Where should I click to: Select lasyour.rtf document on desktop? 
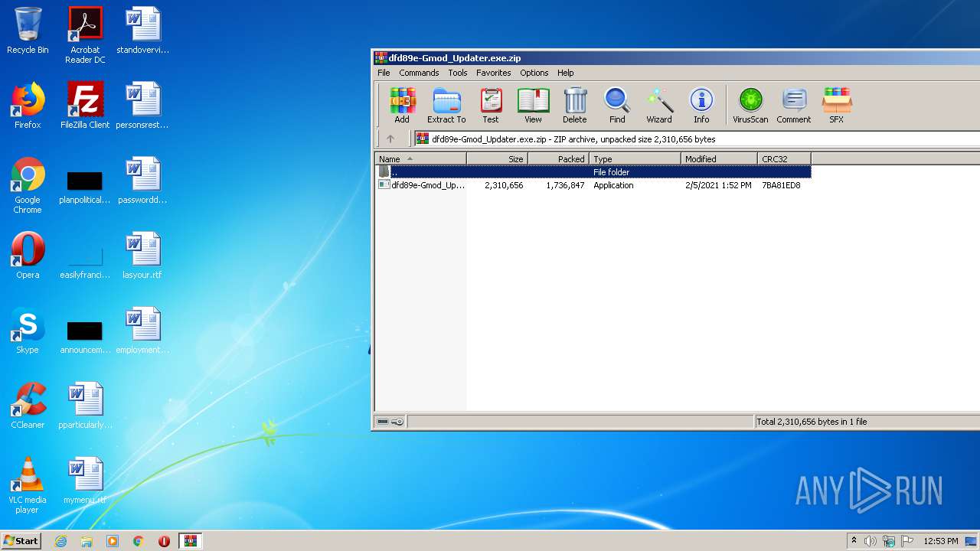pyautogui.click(x=142, y=256)
